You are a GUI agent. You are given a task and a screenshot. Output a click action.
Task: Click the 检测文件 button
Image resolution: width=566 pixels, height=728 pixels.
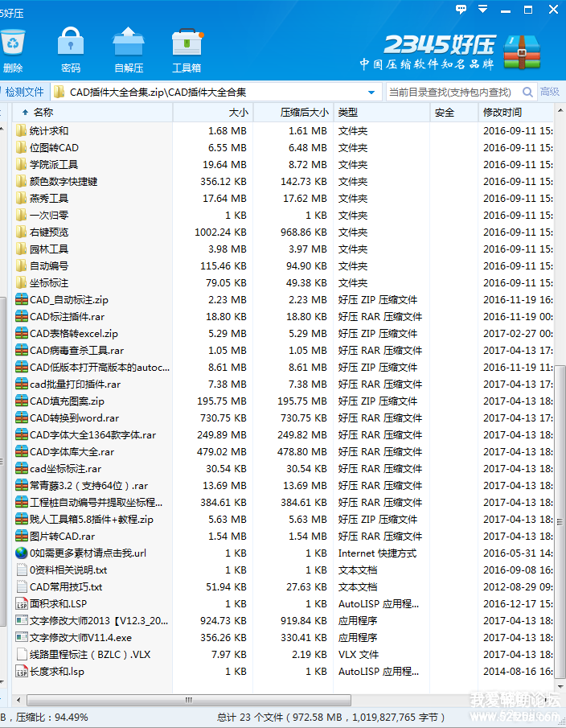click(x=23, y=92)
